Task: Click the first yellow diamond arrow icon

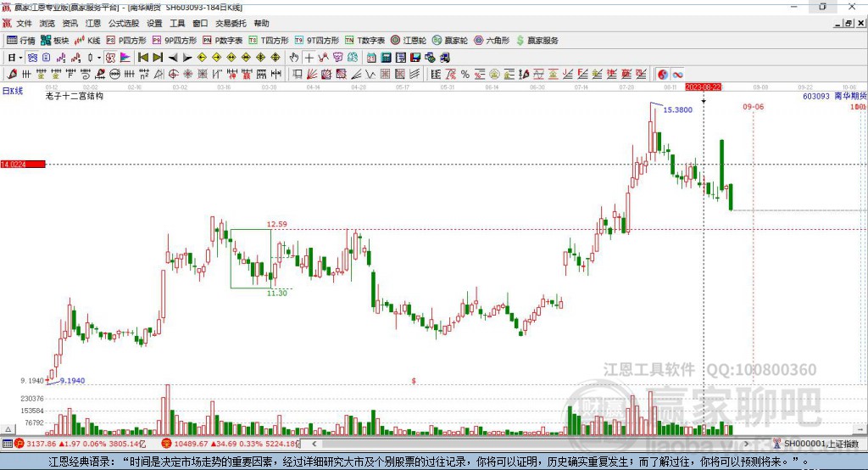Action: pos(202,58)
